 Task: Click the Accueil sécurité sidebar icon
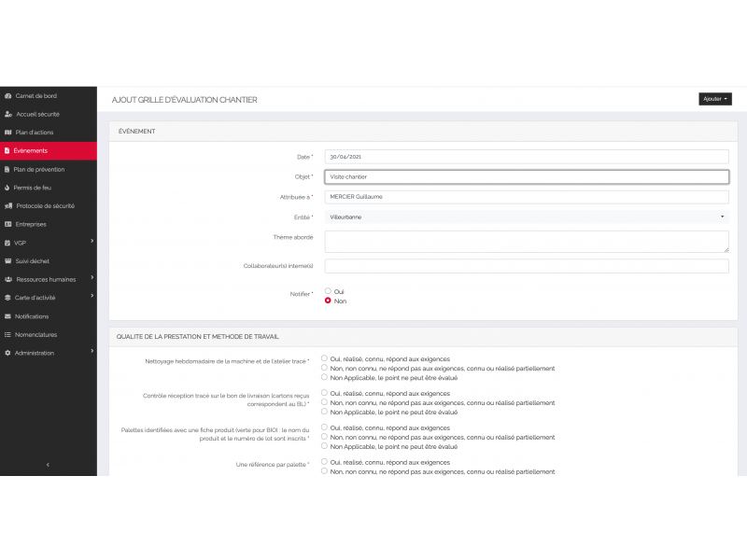point(8,114)
